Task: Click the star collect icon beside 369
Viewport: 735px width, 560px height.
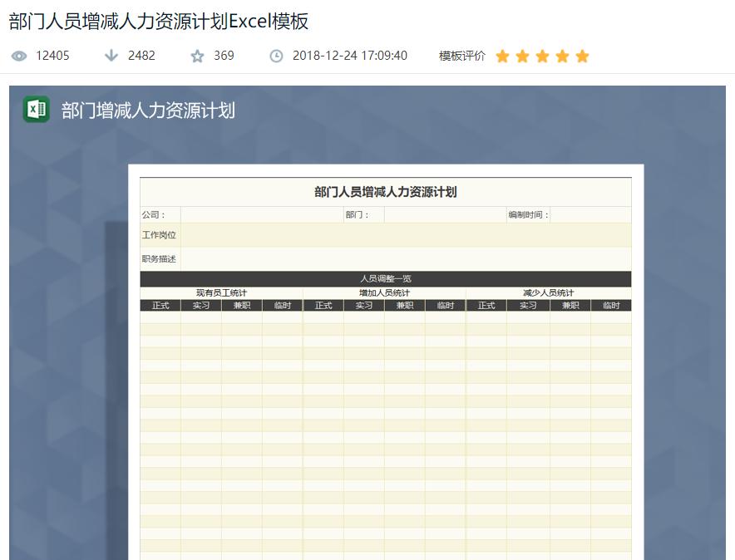Action: (x=196, y=56)
